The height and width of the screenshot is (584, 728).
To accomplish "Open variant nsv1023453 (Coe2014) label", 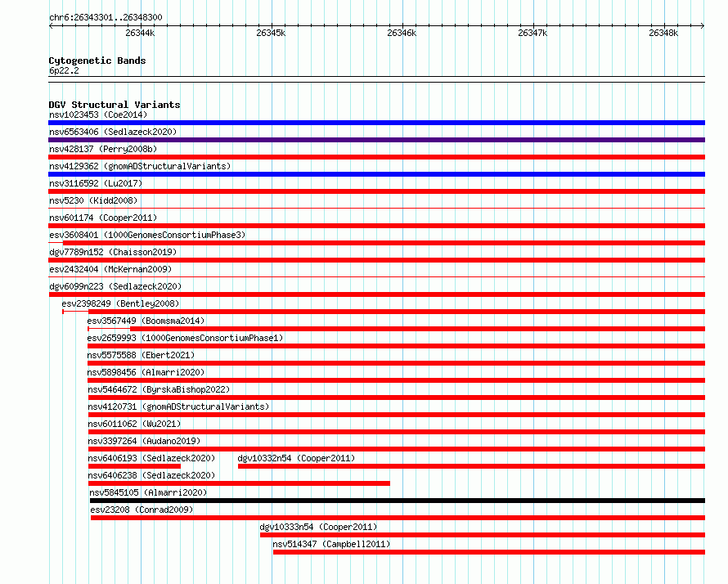I will (x=98, y=115).
